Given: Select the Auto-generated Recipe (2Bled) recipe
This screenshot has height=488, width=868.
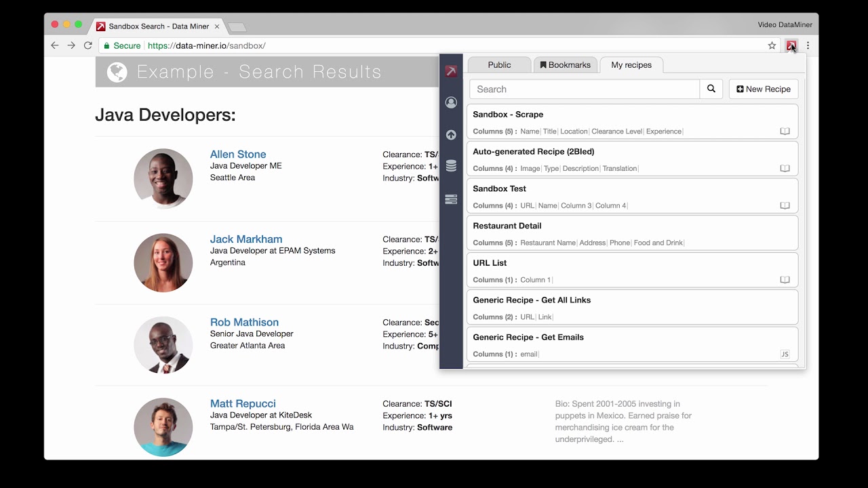Looking at the screenshot, I should coord(632,159).
